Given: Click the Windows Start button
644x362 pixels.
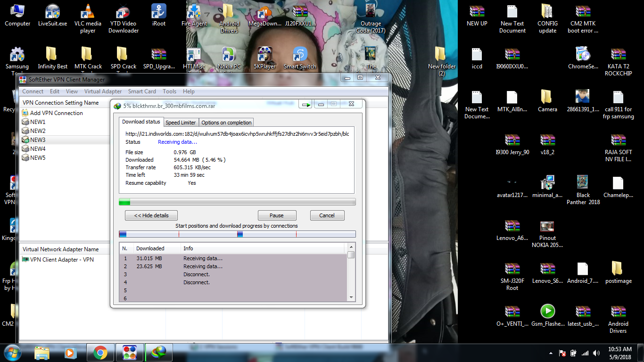Looking at the screenshot, I should click(x=13, y=352).
